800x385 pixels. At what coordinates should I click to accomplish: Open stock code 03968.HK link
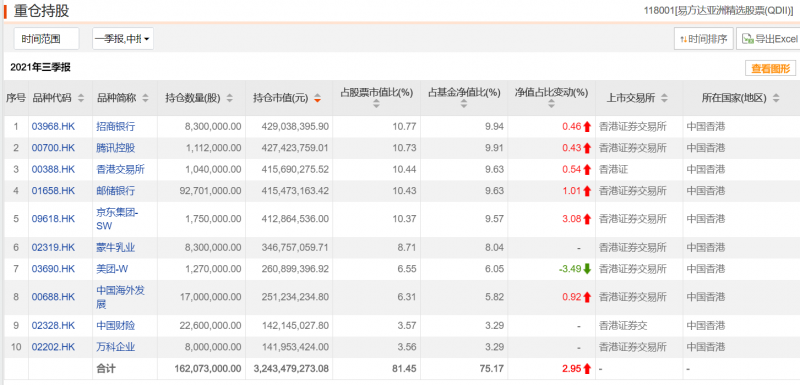(x=53, y=126)
